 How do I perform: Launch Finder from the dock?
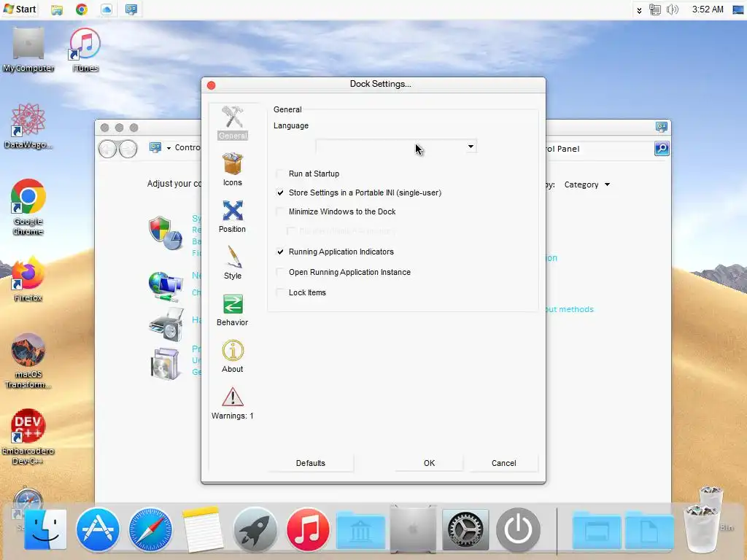click(x=45, y=529)
